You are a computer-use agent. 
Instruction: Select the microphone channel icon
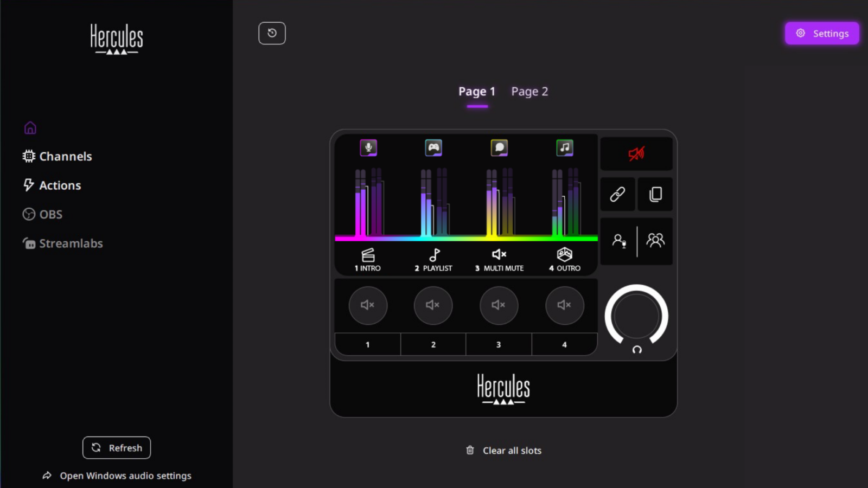368,147
